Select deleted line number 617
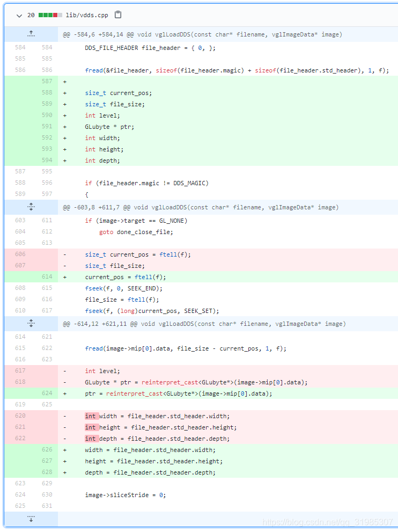398x532 pixels. tap(20, 371)
